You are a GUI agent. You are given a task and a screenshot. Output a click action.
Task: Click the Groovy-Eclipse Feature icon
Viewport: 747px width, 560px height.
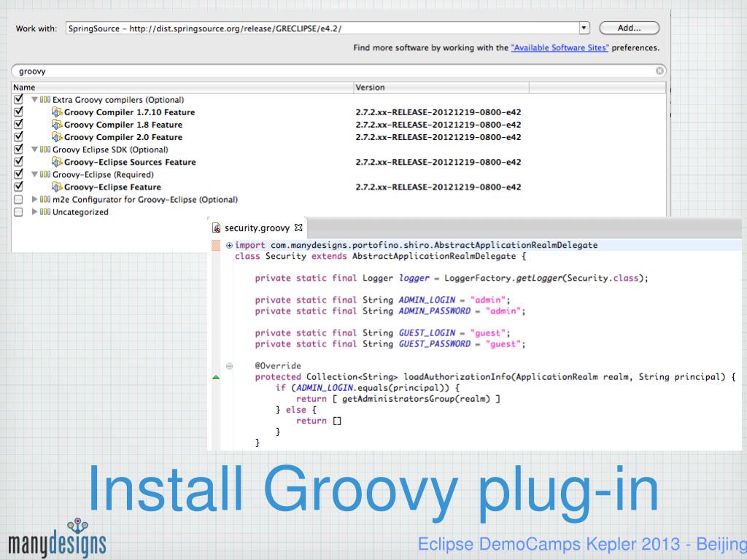[57, 187]
